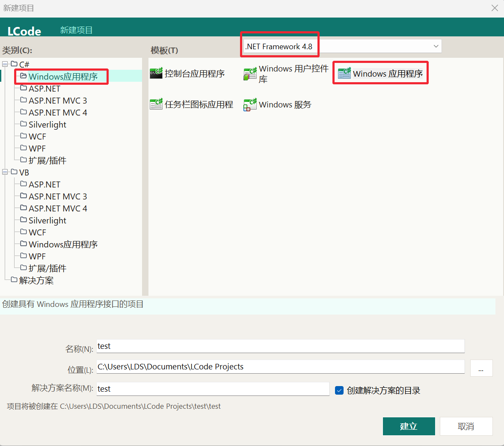Click folder icon beside VB 扩展/插件
The image size is (504, 446).
pyautogui.click(x=24, y=268)
